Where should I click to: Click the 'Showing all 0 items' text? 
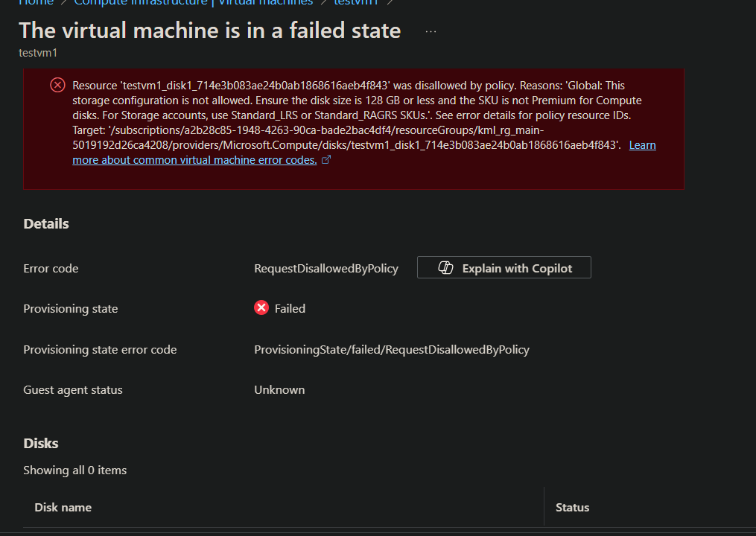(75, 470)
